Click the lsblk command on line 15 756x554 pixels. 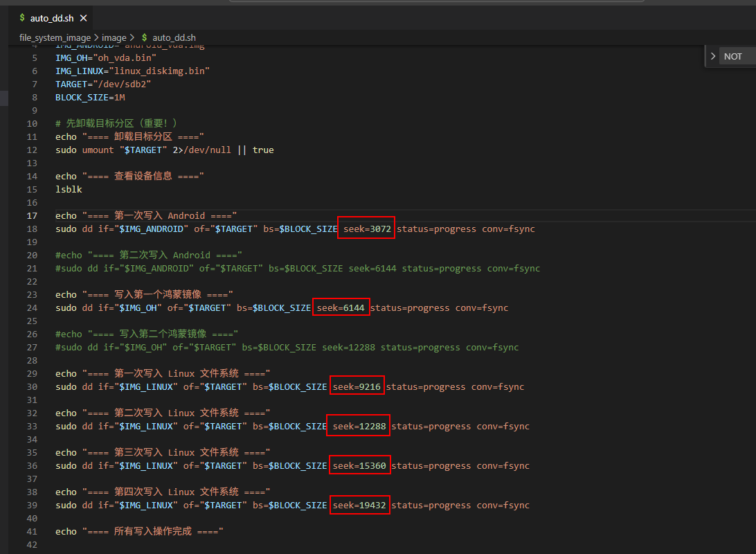pyautogui.click(x=69, y=189)
